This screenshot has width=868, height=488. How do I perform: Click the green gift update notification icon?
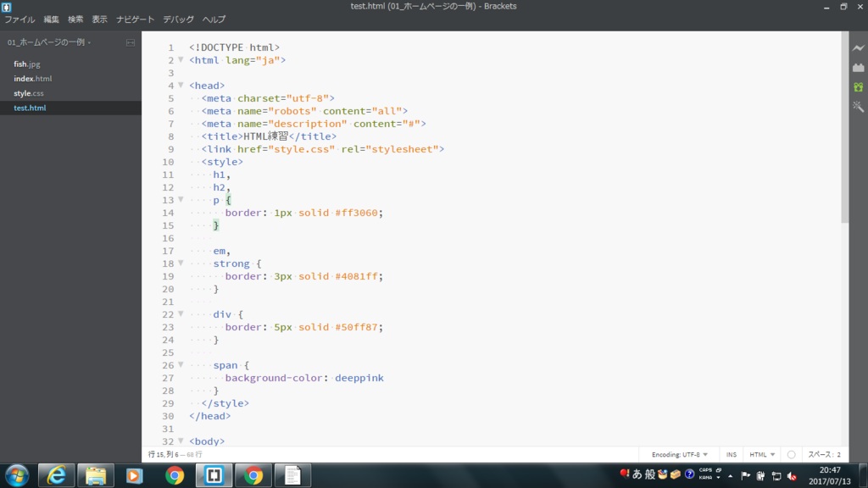click(858, 87)
